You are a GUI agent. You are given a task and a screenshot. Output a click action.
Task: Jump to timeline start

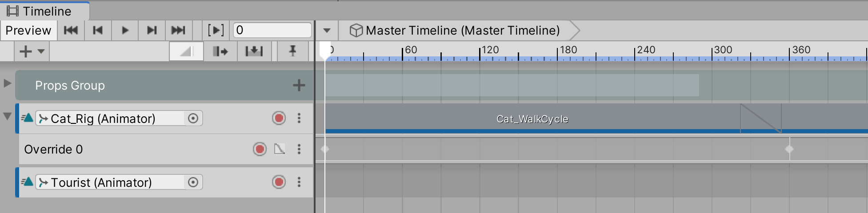pyautogui.click(x=71, y=30)
